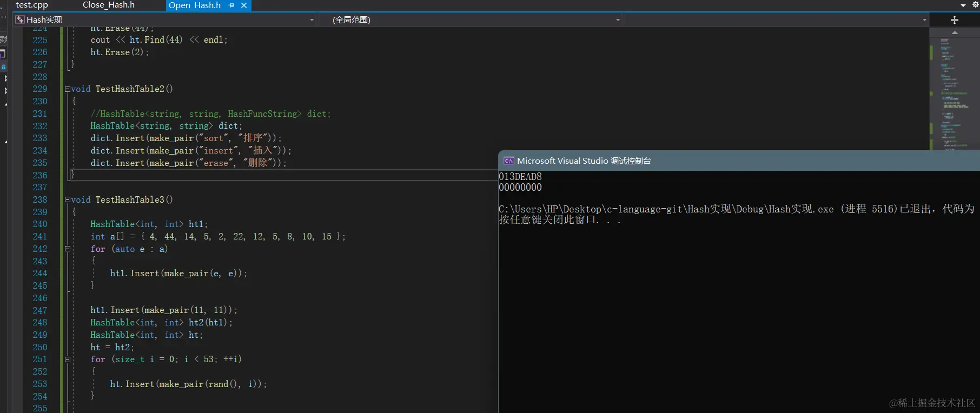This screenshot has width=980, height=413.
Task: Collapse the for (auto e : a) loop
Action: [x=68, y=249]
